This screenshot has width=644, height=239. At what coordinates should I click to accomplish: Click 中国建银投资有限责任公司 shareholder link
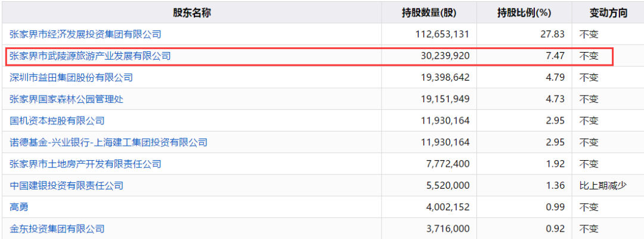tap(66, 186)
